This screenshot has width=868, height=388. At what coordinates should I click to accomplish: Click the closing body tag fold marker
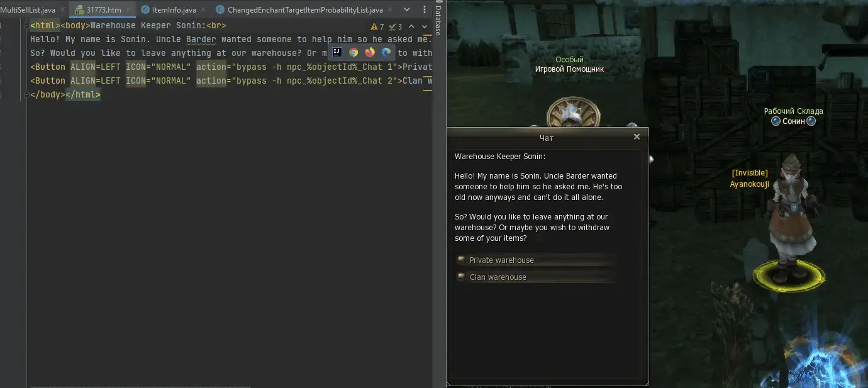pos(26,95)
